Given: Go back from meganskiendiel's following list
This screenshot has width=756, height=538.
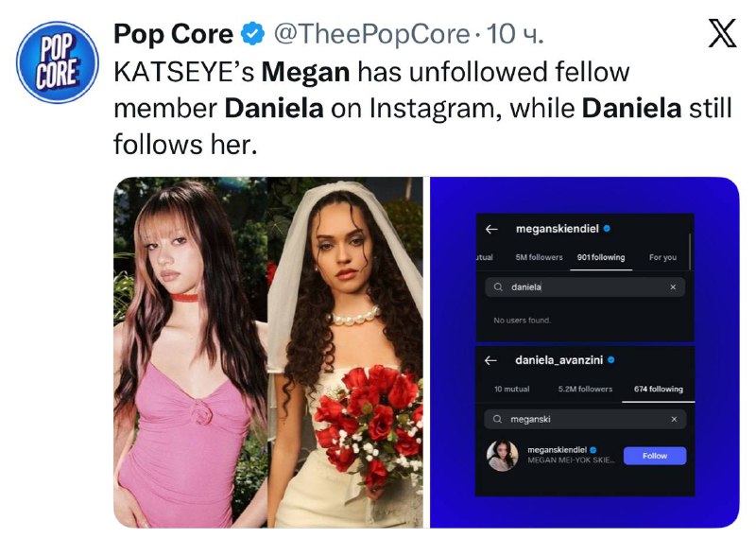Looking at the screenshot, I should tap(491, 229).
